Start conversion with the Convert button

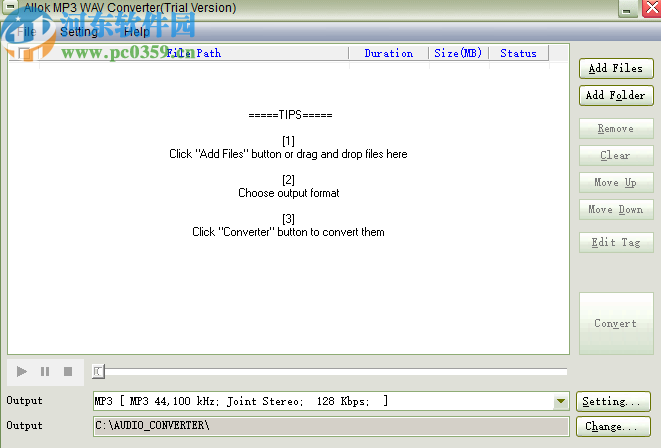(x=616, y=323)
